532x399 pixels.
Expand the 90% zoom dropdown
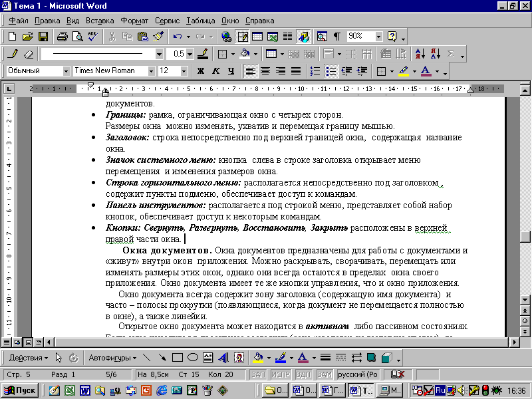[x=379, y=37]
